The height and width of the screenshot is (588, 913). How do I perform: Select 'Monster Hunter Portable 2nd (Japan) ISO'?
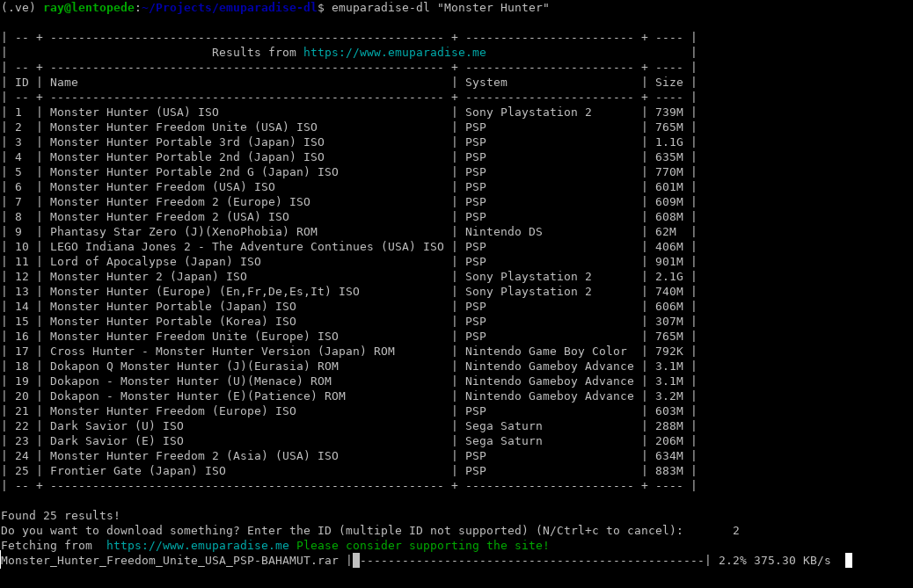point(186,157)
